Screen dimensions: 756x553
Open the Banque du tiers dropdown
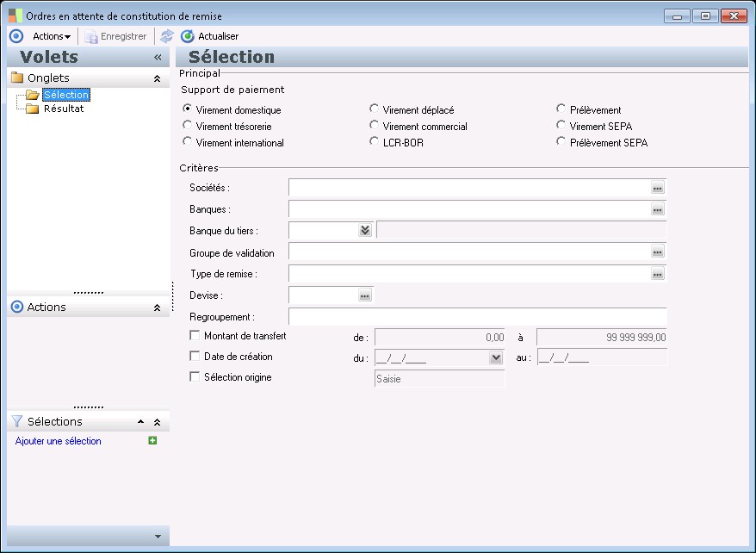365,230
